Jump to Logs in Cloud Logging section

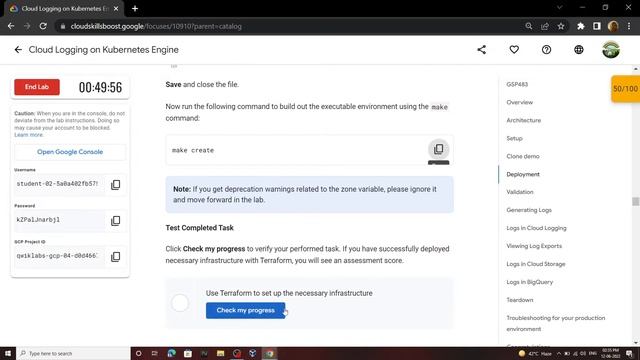click(536, 228)
